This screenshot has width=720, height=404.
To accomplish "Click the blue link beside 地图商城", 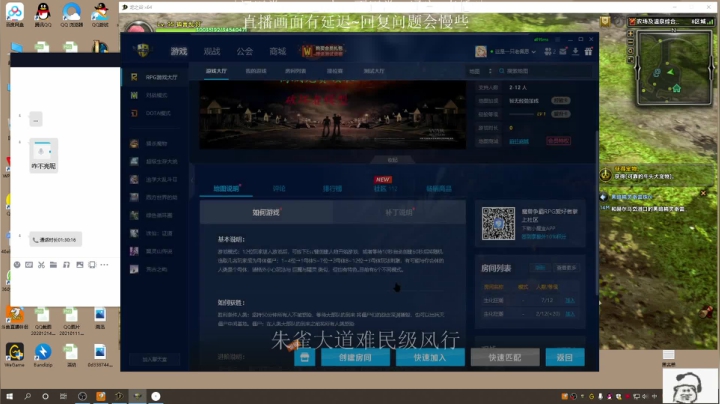I will (519, 141).
